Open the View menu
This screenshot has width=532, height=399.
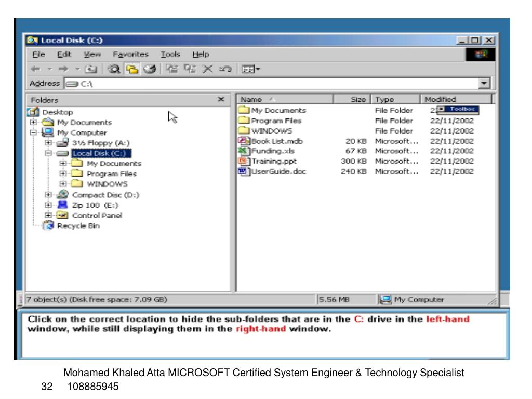coord(92,54)
